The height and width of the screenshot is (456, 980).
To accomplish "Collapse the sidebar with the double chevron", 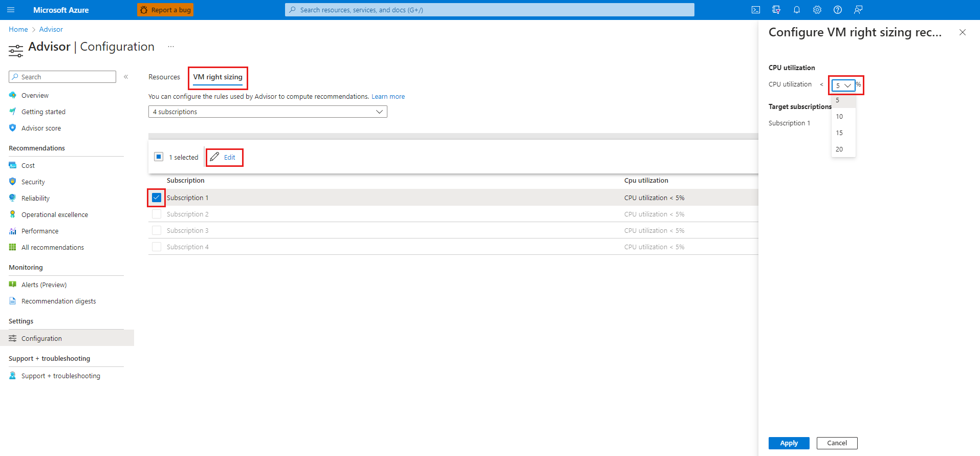I will (x=126, y=77).
